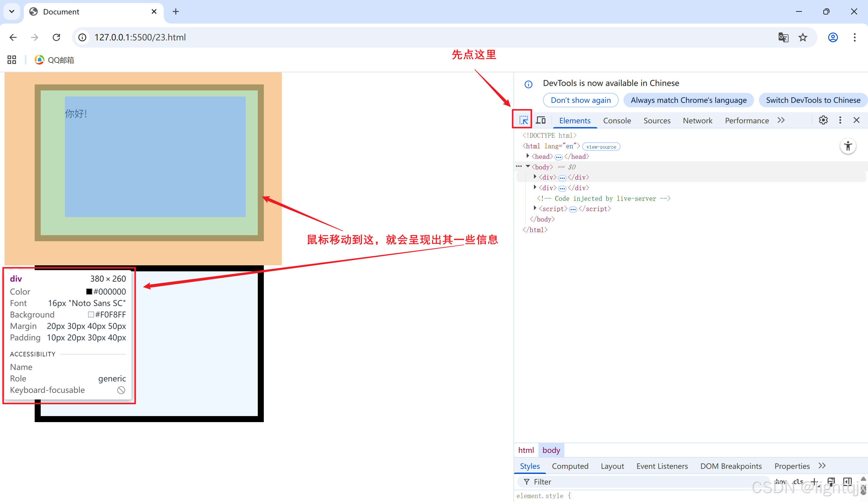Open DevTools three-dot customize menu

pos(840,120)
